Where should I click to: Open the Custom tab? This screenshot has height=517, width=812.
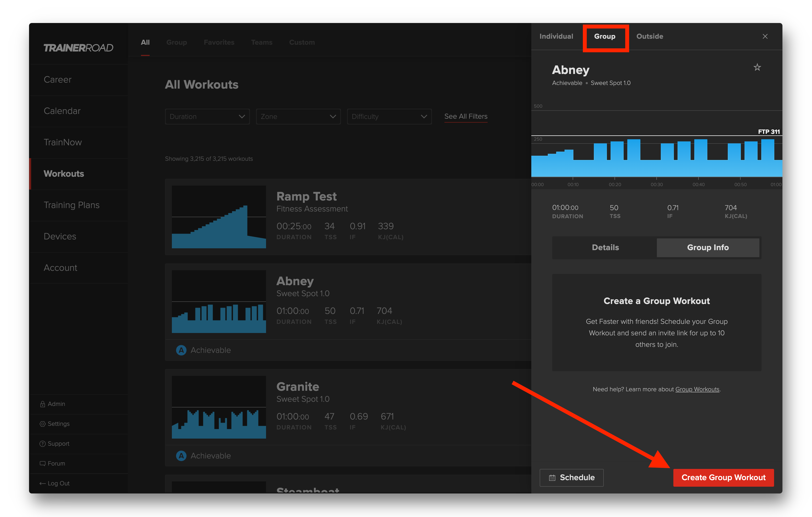pos(302,42)
